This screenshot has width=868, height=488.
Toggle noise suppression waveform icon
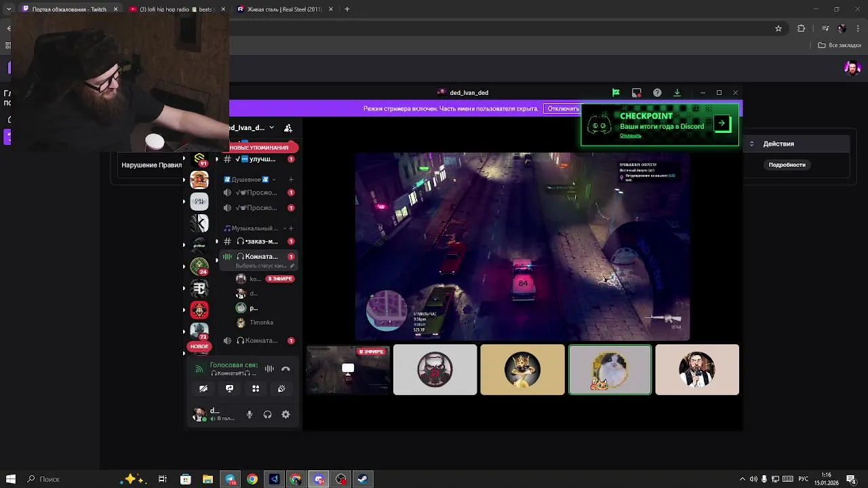(269, 369)
